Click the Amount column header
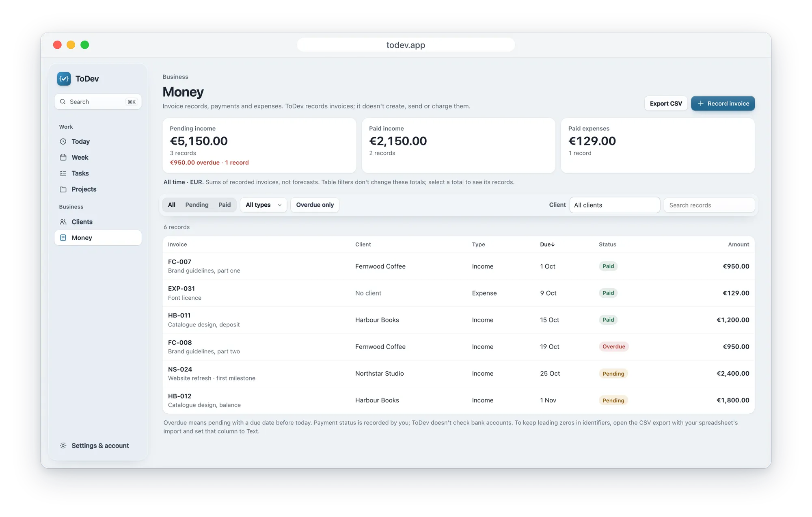The image size is (812, 517). [x=739, y=244]
